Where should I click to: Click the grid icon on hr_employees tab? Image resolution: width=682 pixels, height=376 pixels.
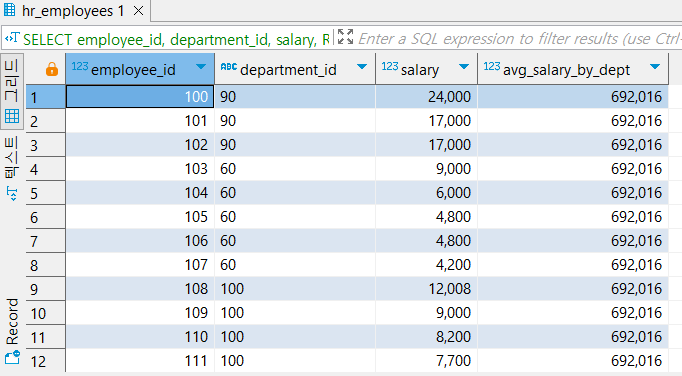click(x=10, y=10)
